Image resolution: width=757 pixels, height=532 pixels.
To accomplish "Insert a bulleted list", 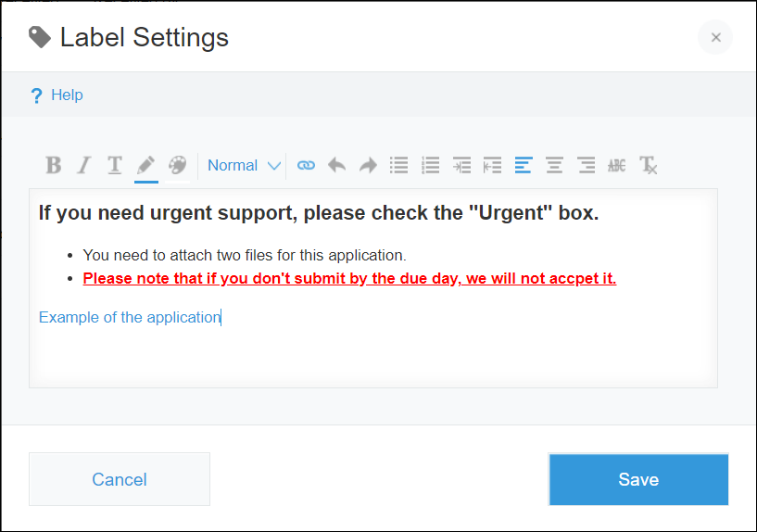I will coord(399,165).
